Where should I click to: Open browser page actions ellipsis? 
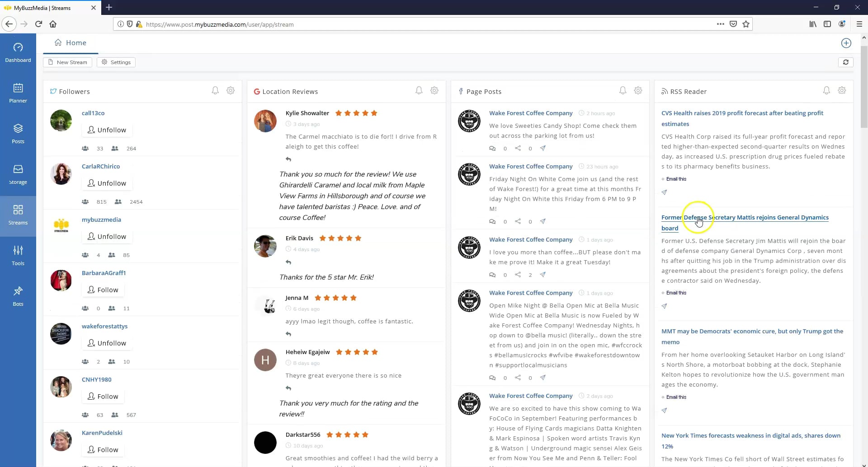(720, 24)
